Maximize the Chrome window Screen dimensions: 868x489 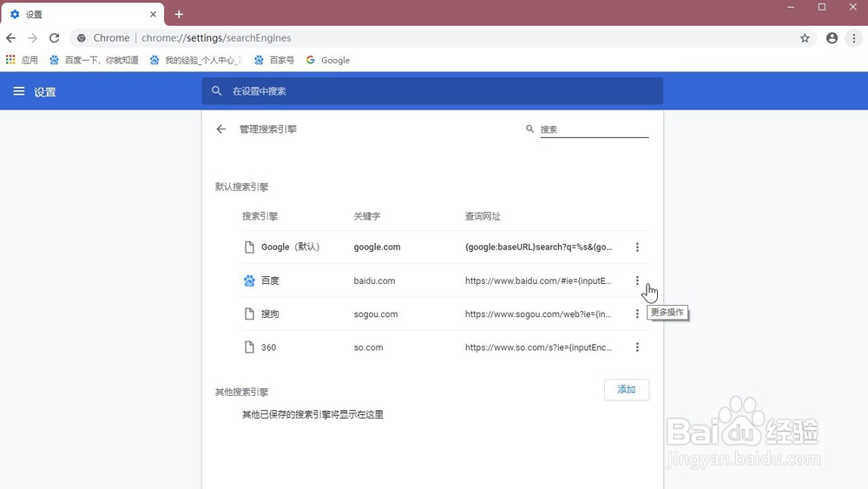click(821, 7)
